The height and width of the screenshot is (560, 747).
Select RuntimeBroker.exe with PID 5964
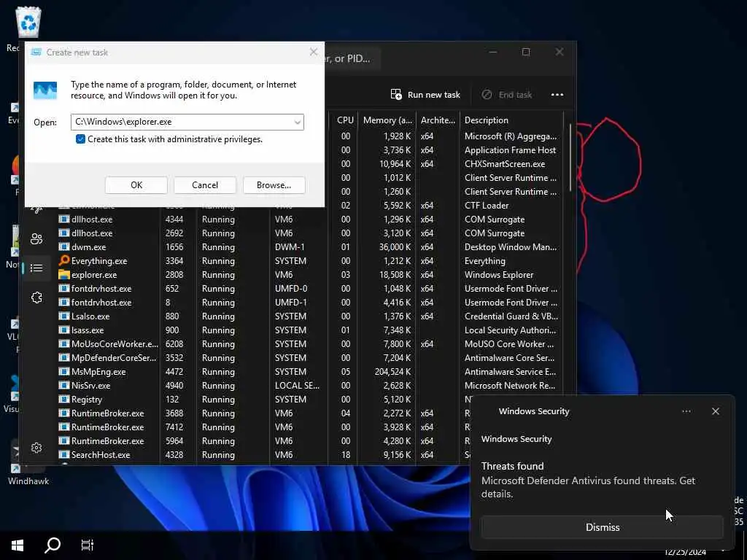pyautogui.click(x=263, y=440)
